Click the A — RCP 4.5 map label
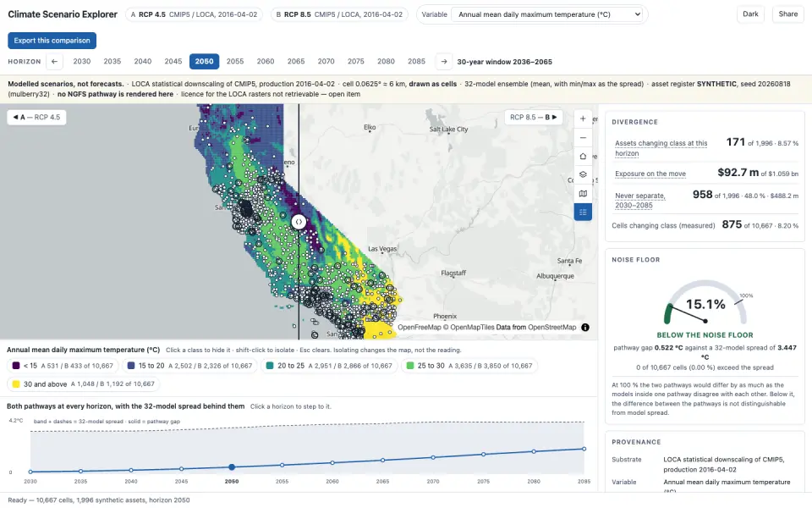This screenshot has width=812, height=508. 36,117
